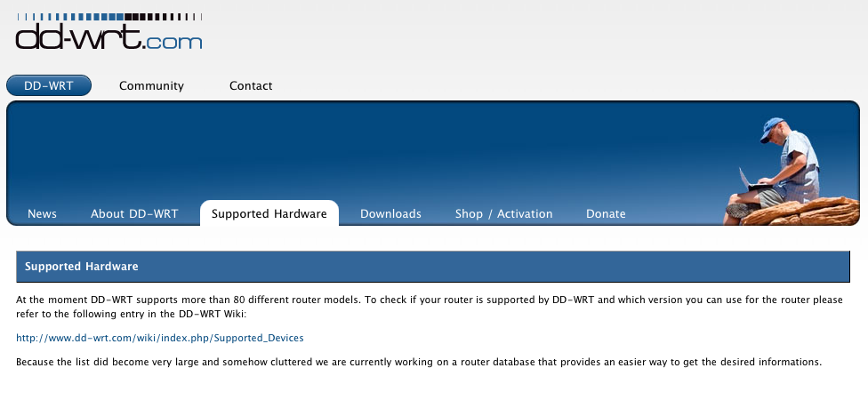Viewport: 868px width, 400px height.
Task: Open the Contact menu item
Action: point(251,85)
